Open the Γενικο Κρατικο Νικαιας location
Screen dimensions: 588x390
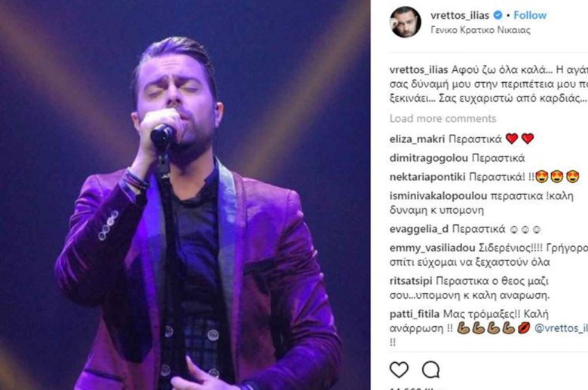(x=480, y=30)
